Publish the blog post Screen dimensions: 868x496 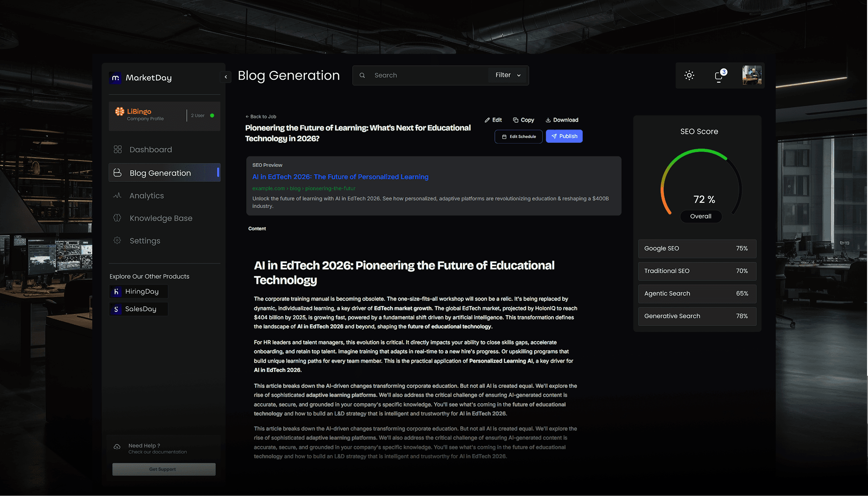564,136
